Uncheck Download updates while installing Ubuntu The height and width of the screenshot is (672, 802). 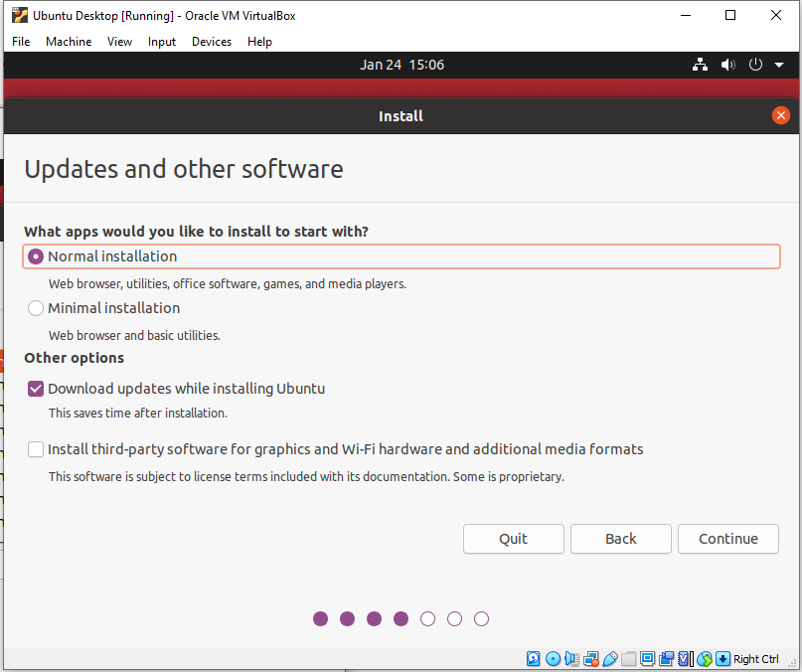(x=36, y=389)
